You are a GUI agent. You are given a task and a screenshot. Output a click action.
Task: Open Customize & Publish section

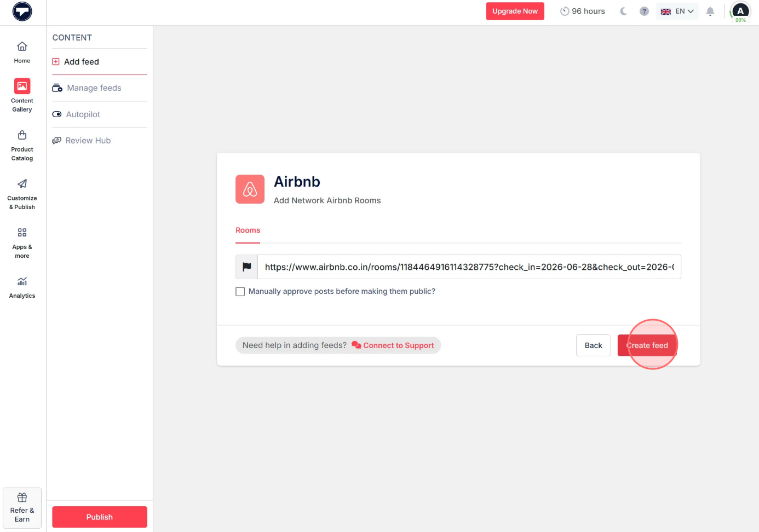pyautogui.click(x=22, y=194)
